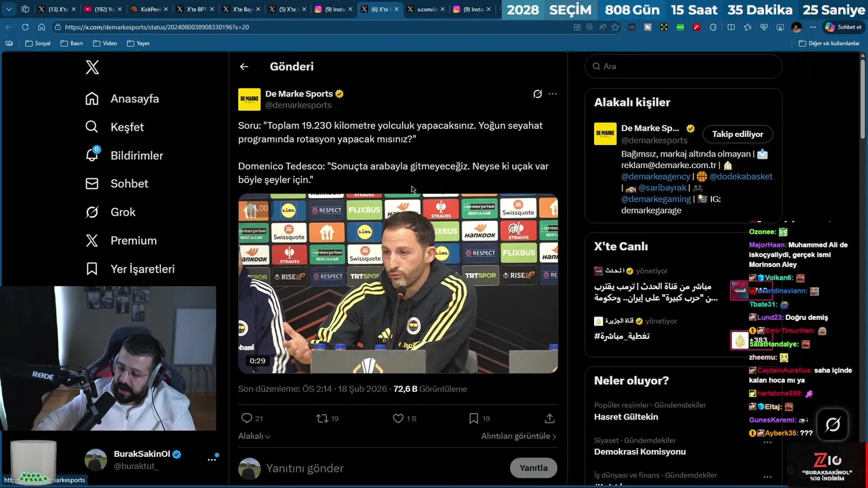Reload the page in browser toolbar
The height and width of the screenshot is (488, 868).
click(25, 27)
